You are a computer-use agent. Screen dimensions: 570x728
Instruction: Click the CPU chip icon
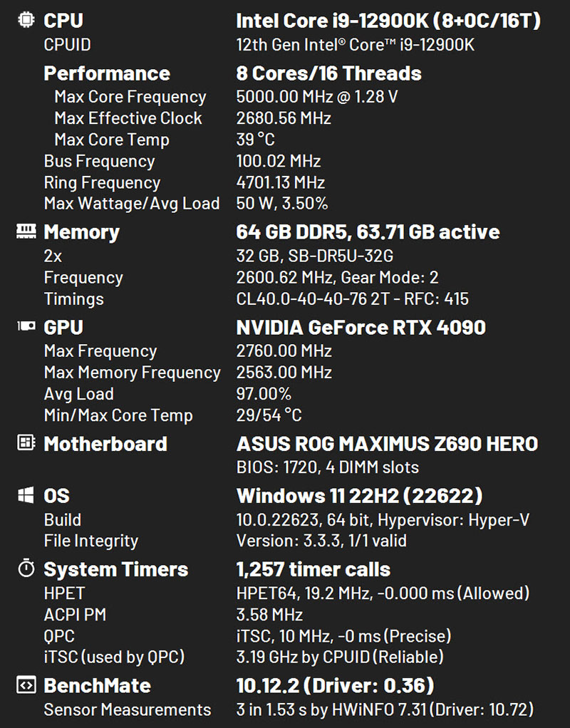pos(26,21)
